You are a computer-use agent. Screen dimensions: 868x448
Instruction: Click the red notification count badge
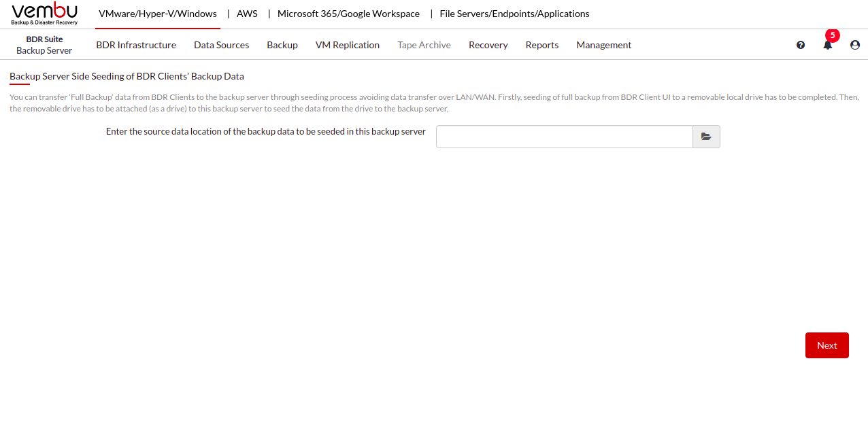click(833, 35)
